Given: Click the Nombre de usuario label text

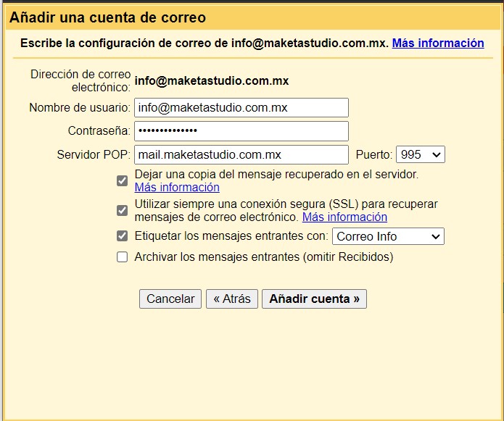Looking at the screenshot, I should pyautogui.click(x=80, y=108).
